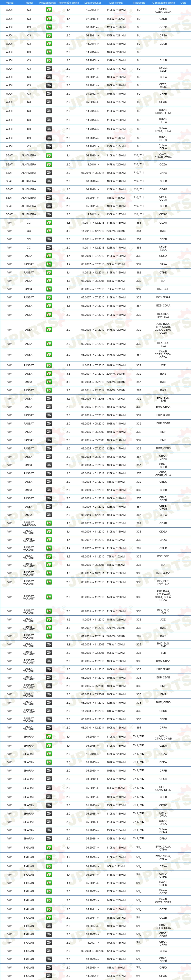Click ON icon in VW CC CFGB, CLLA row
This screenshot has width=191, height=980.
coord(49,248)
